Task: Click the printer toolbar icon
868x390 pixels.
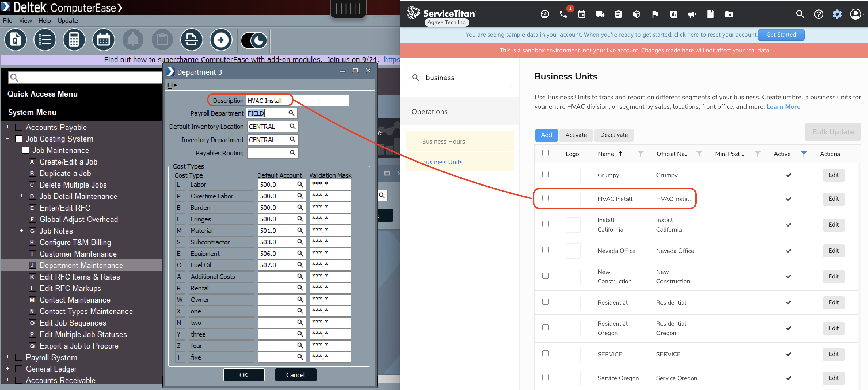Action: 191,40
